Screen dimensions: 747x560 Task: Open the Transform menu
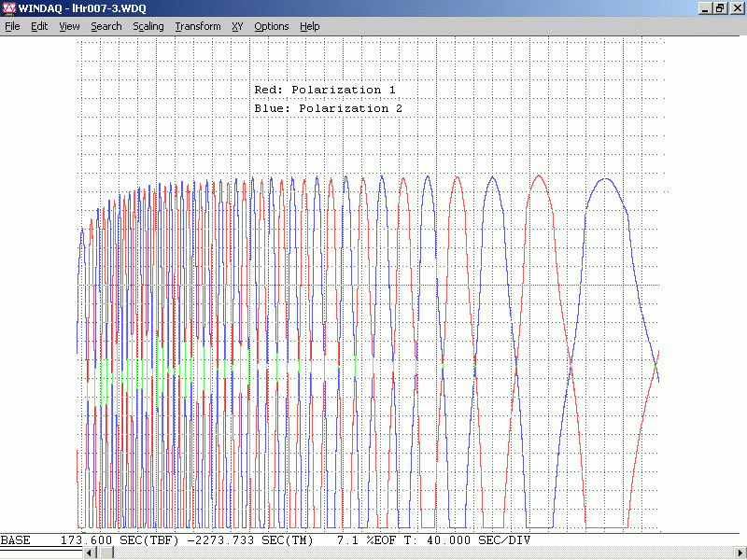(197, 26)
